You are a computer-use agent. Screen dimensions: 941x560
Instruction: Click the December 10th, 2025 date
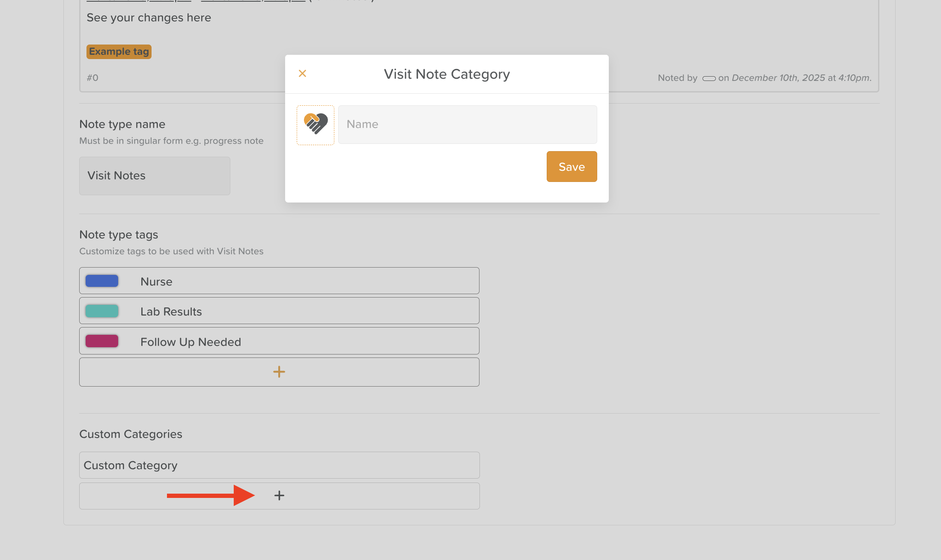click(x=778, y=78)
